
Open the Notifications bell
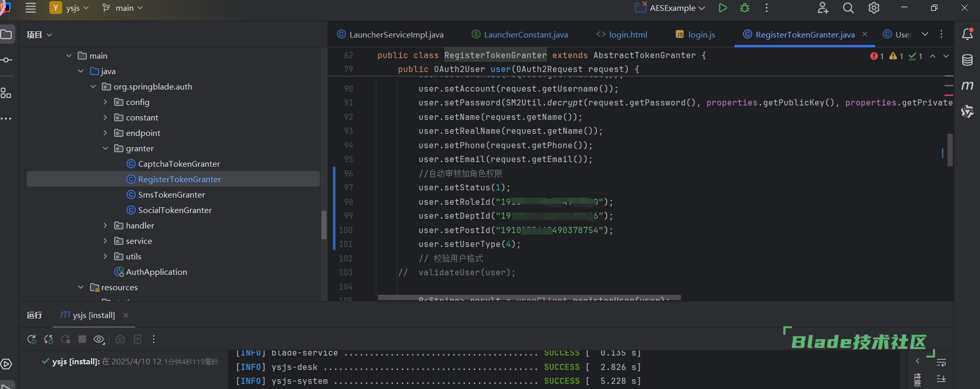967,34
